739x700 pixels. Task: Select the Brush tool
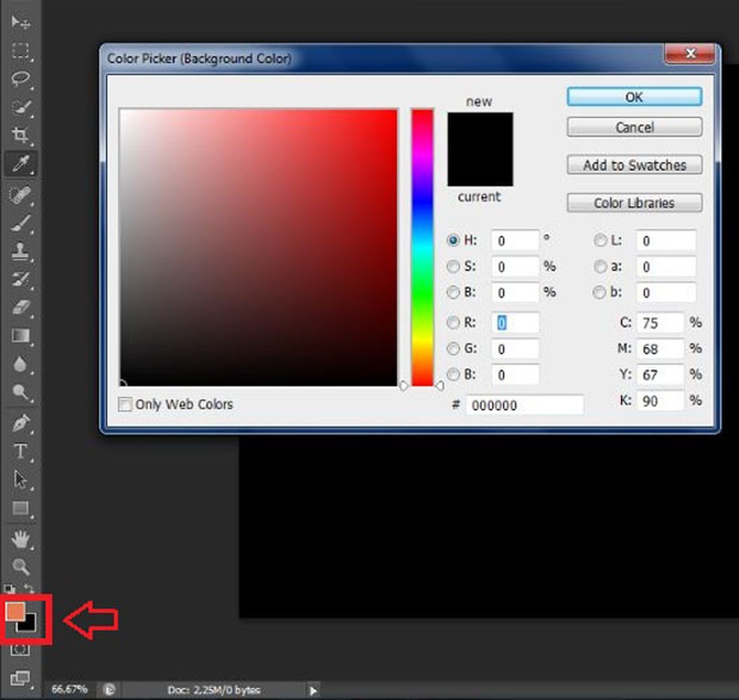pos(20,223)
